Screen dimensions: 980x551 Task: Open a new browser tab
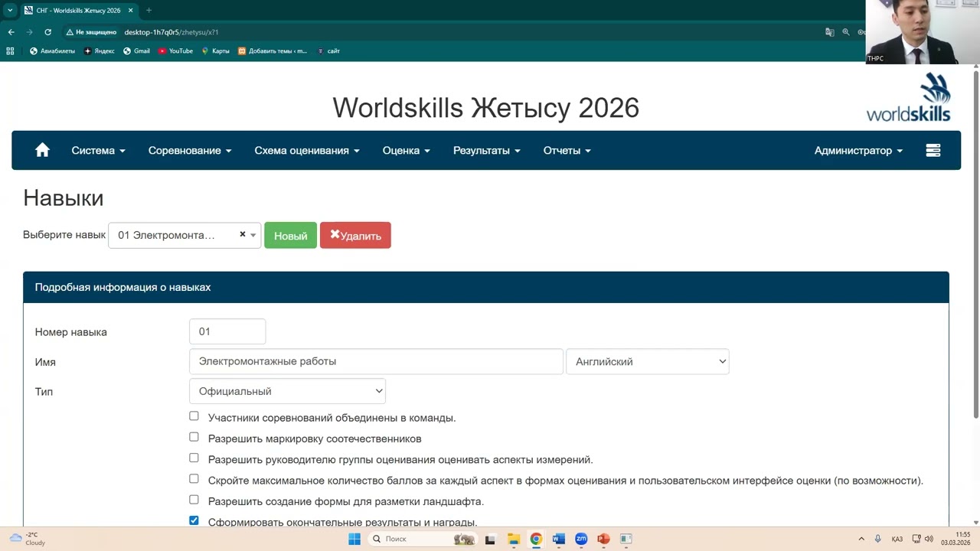[149, 11]
